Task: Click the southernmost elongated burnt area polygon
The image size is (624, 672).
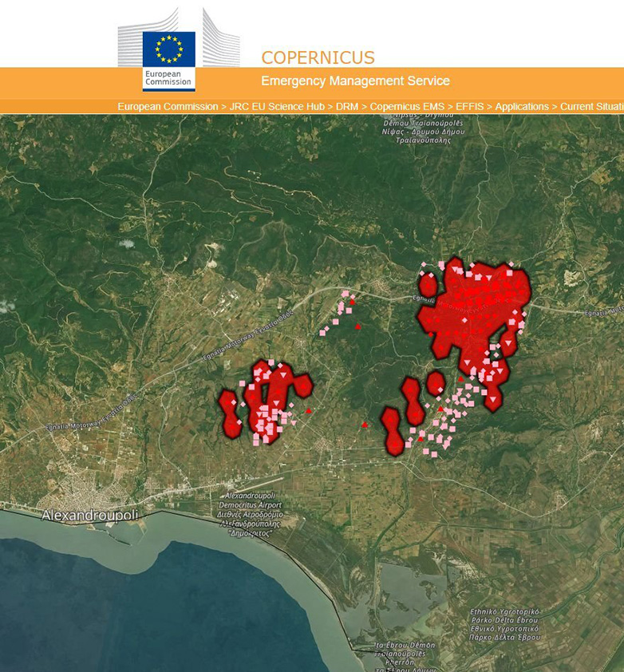Action: coord(393,431)
